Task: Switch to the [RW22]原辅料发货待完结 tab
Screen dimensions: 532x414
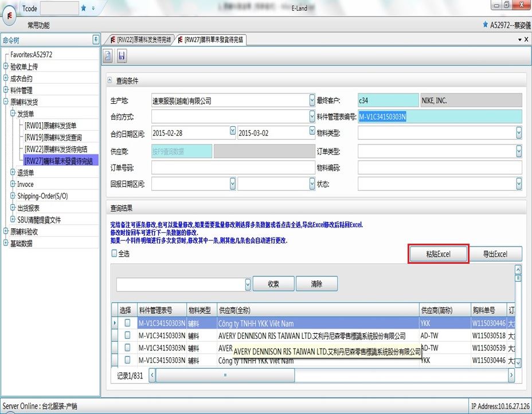Action: 139,40
